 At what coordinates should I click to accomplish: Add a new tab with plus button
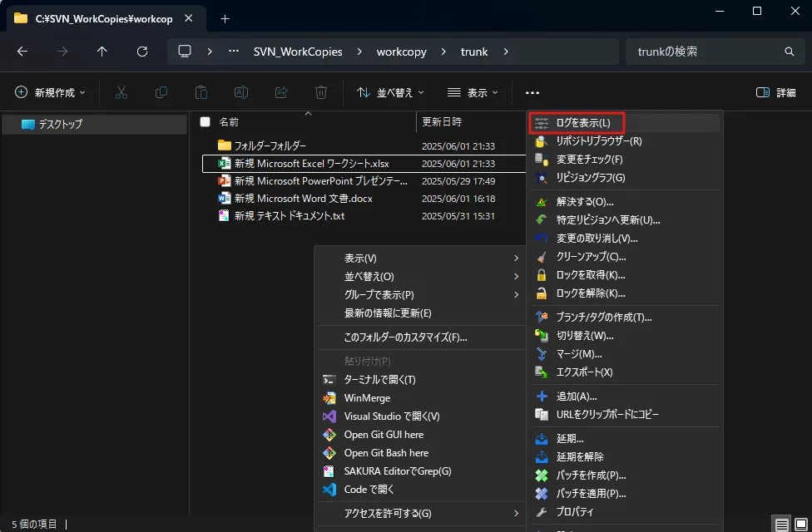225,18
